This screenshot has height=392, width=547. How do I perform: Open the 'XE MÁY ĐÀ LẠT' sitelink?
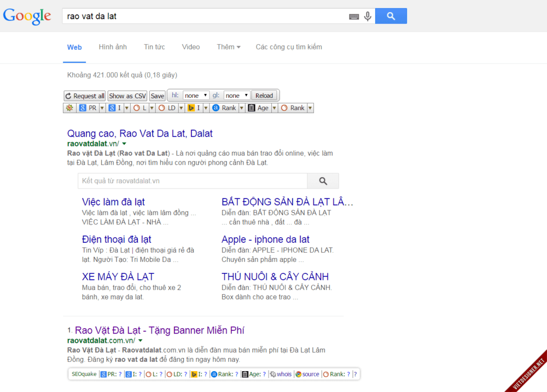click(x=118, y=277)
